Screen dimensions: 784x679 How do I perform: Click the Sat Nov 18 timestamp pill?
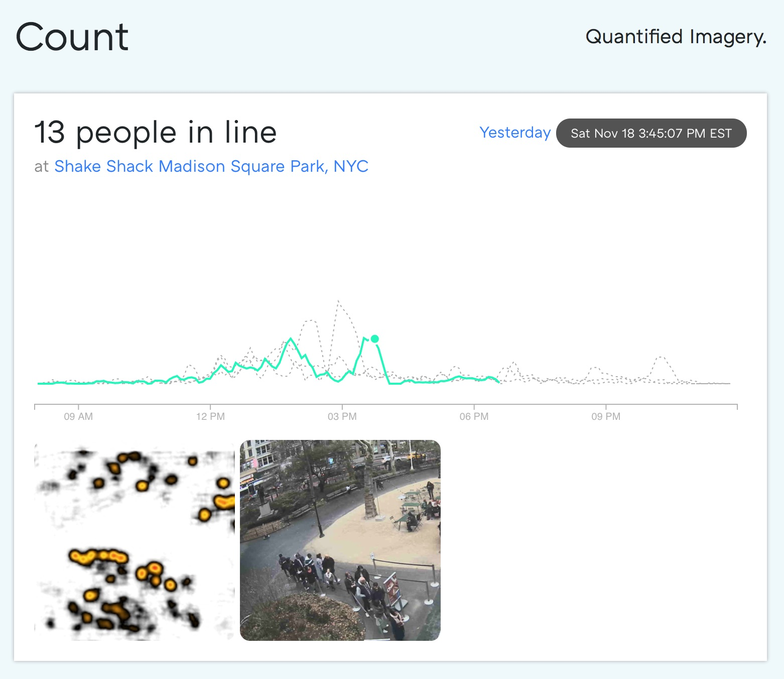point(651,133)
